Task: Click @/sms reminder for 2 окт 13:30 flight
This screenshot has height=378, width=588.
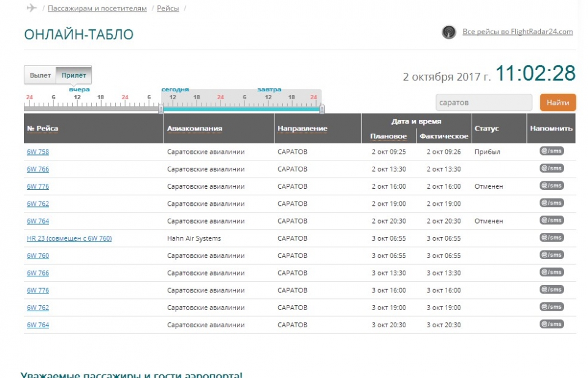Action: click(x=551, y=168)
